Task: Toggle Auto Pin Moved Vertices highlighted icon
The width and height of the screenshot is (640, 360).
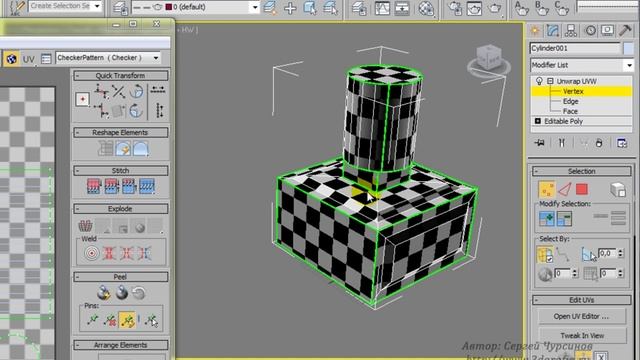Action: click(127, 320)
